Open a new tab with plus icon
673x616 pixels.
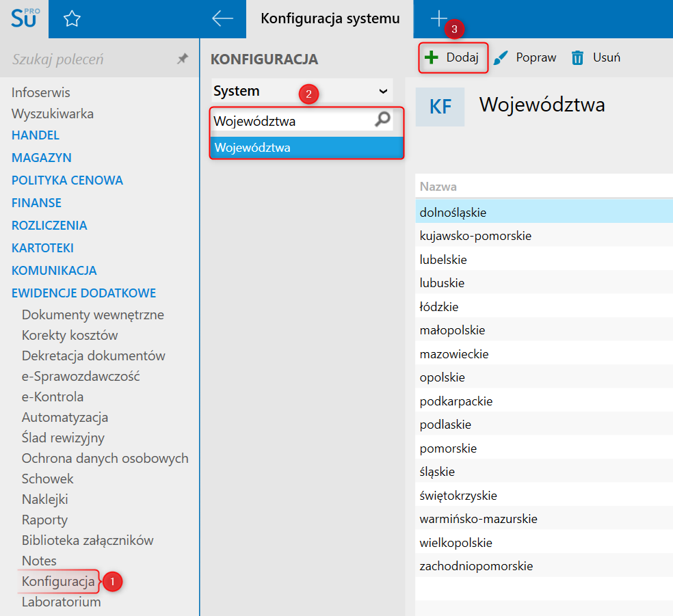click(x=438, y=18)
